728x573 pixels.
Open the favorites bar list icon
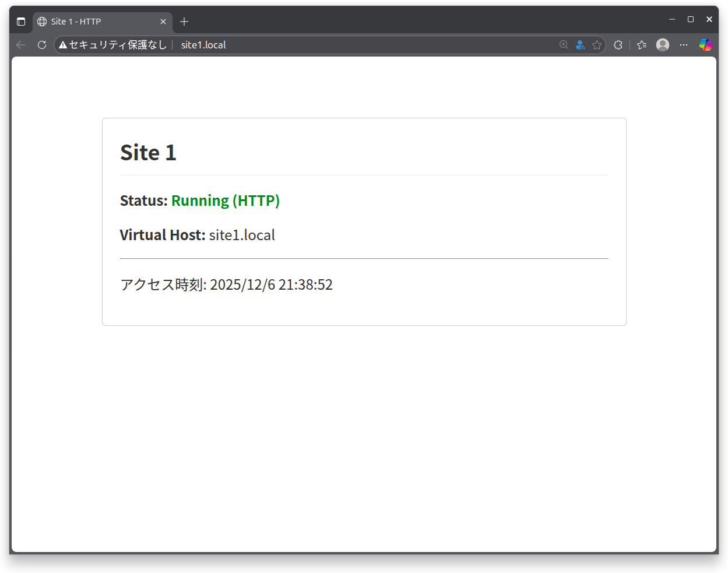tap(642, 45)
